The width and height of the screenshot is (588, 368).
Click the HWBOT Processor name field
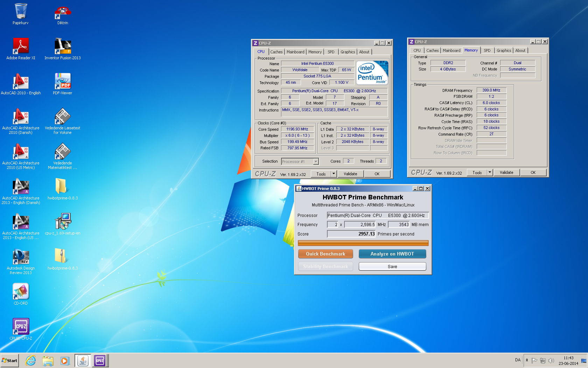coord(378,215)
